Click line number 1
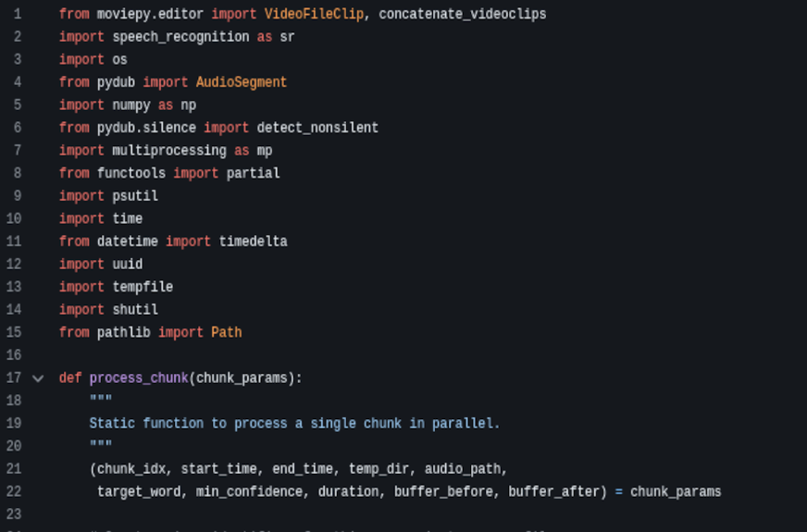Screen dimensions: 807x532 [17, 15]
